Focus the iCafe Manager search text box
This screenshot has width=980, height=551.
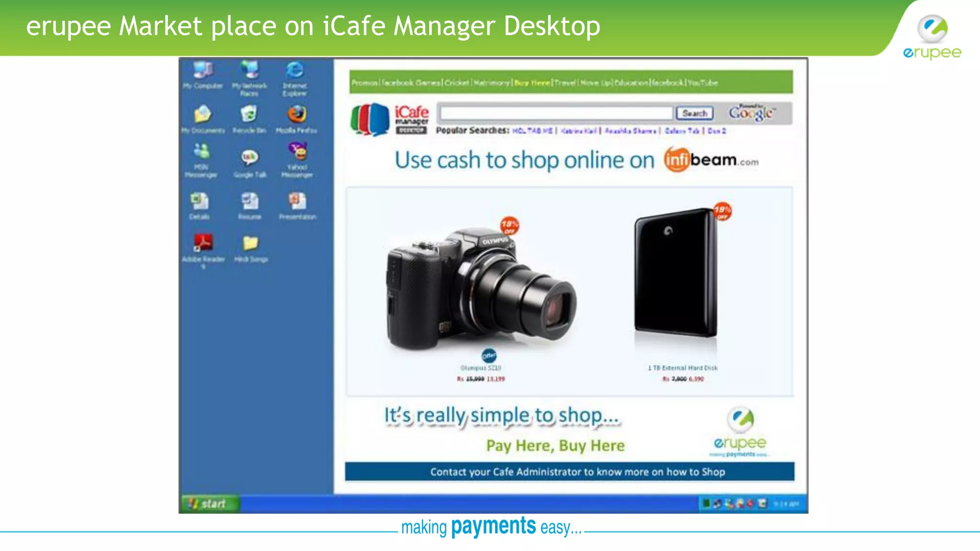(556, 113)
